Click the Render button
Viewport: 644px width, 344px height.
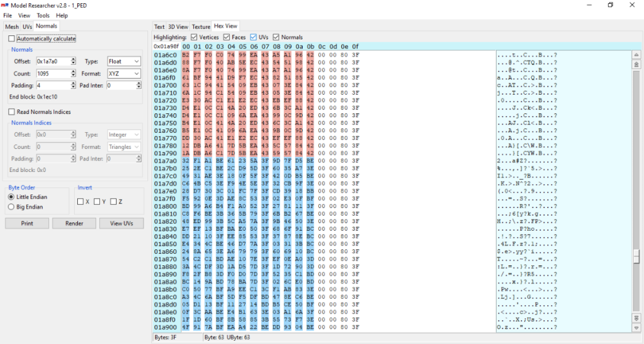74,224
